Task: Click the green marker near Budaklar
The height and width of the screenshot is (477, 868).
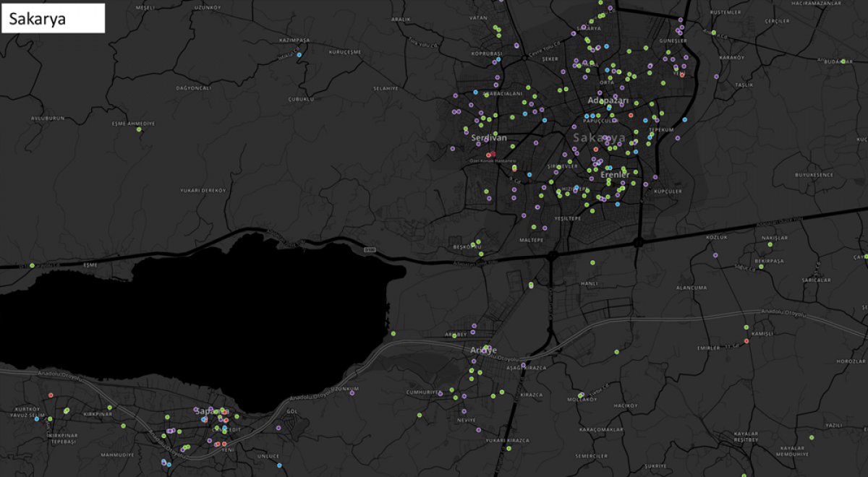Action: tap(843, 61)
